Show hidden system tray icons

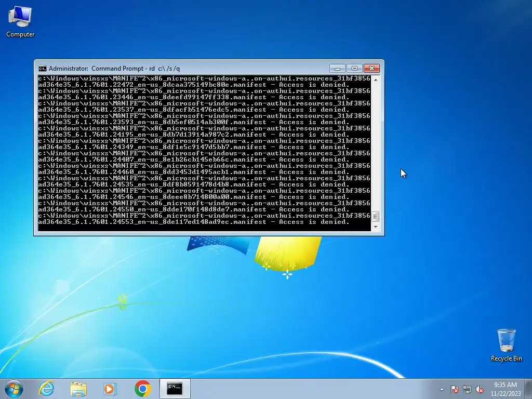(442, 389)
